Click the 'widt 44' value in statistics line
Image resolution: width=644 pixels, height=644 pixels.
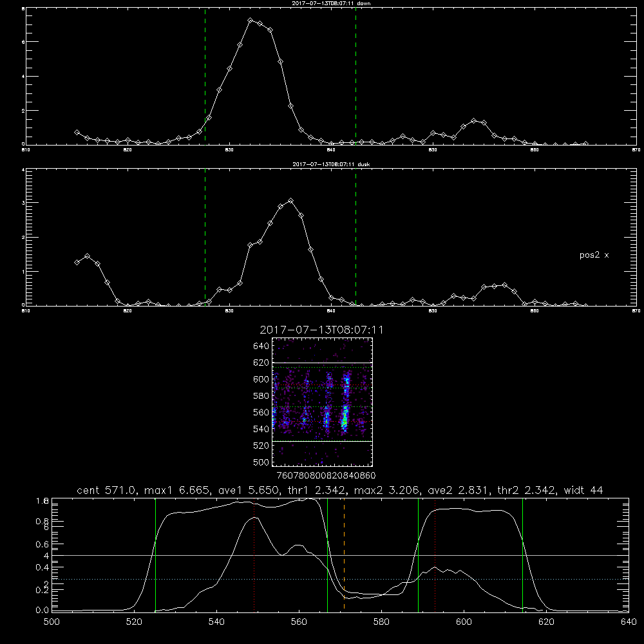pyautogui.click(x=583, y=490)
